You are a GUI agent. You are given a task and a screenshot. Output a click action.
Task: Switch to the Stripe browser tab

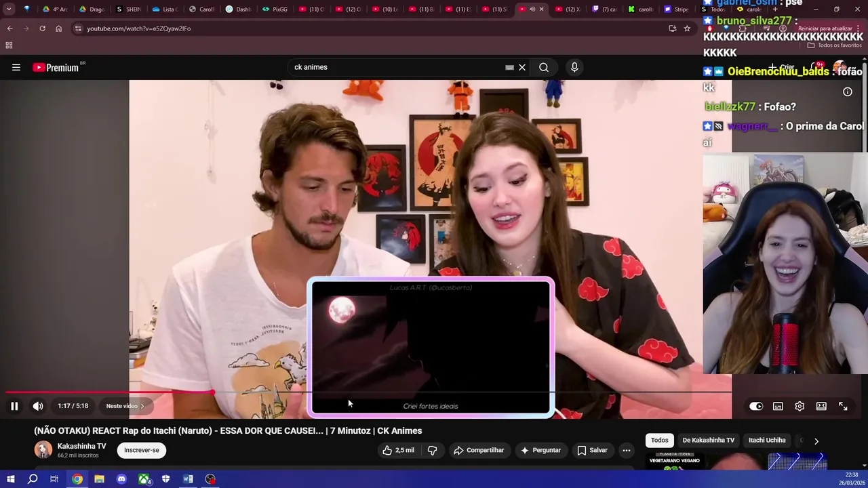coord(677,9)
